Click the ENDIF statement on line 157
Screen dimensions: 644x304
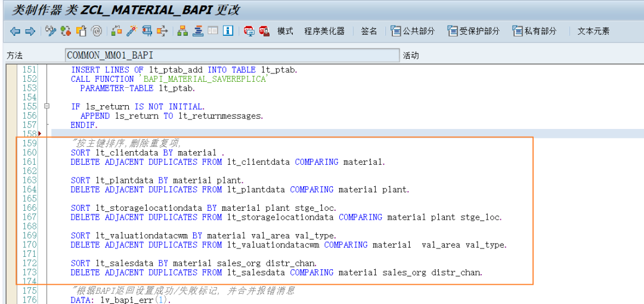(x=84, y=125)
